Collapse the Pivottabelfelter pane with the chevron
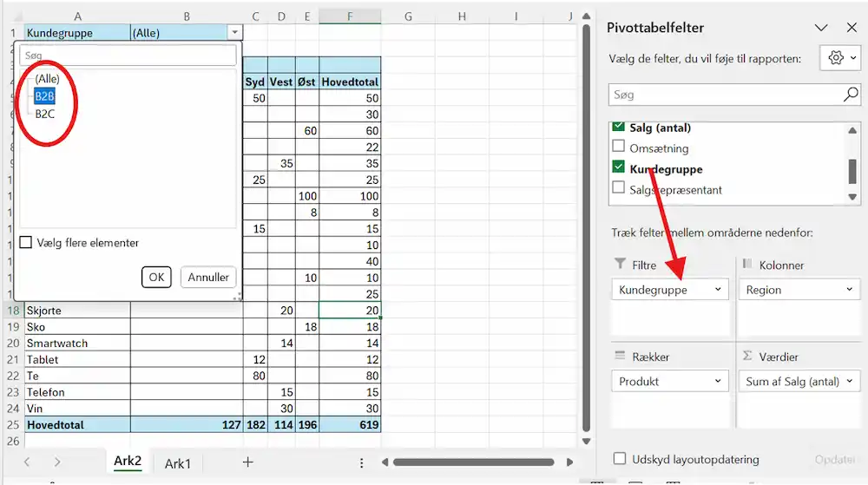 click(x=821, y=28)
